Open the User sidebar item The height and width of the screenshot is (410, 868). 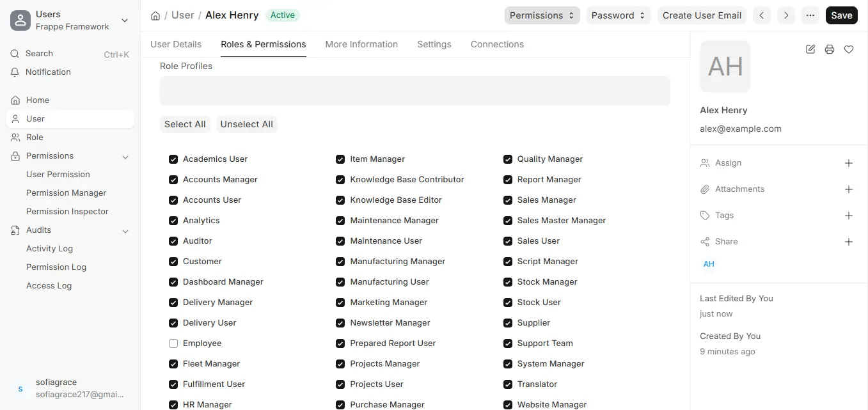[70, 119]
